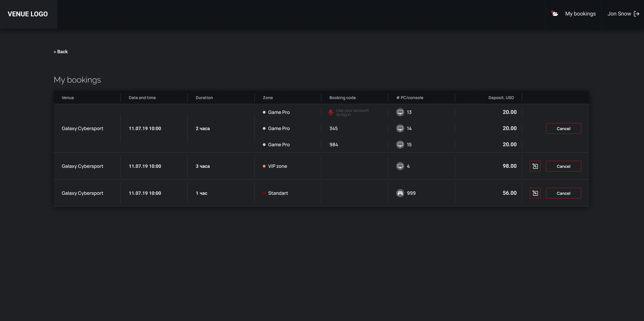Click the Booking code column header

[x=342, y=98]
